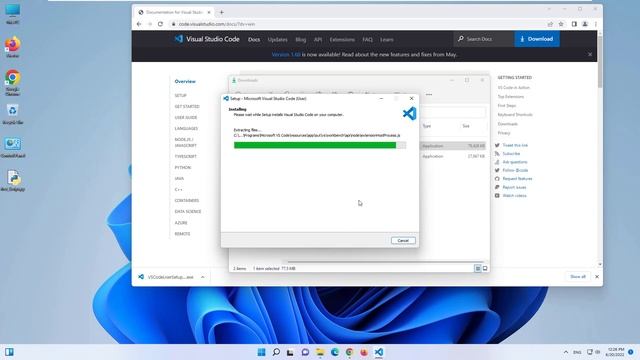Click Request features link

click(x=517, y=179)
